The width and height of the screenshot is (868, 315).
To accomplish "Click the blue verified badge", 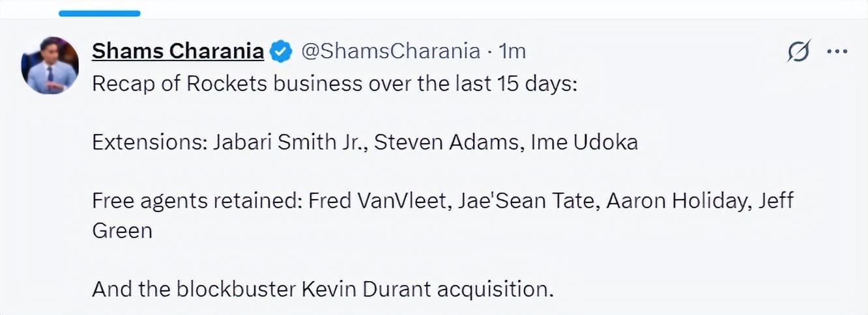I will point(281,51).
